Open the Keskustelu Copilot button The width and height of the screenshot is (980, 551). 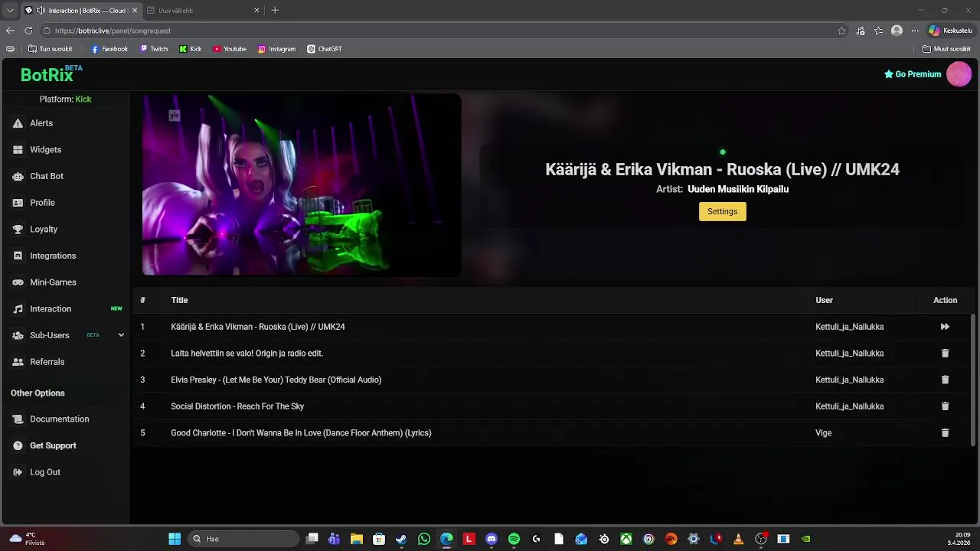(950, 31)
